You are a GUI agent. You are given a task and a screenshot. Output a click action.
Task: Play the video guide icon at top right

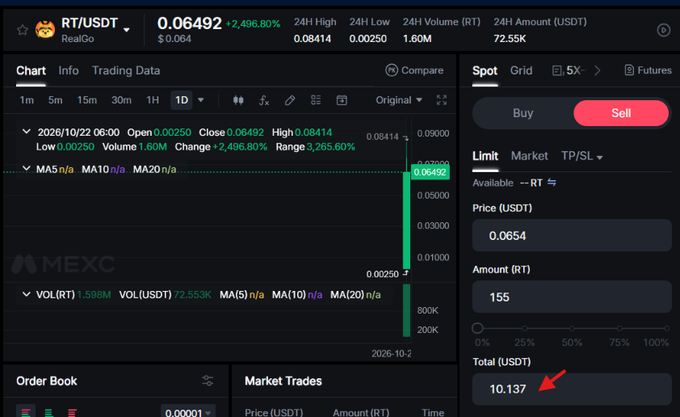click(x=664, y=30)
